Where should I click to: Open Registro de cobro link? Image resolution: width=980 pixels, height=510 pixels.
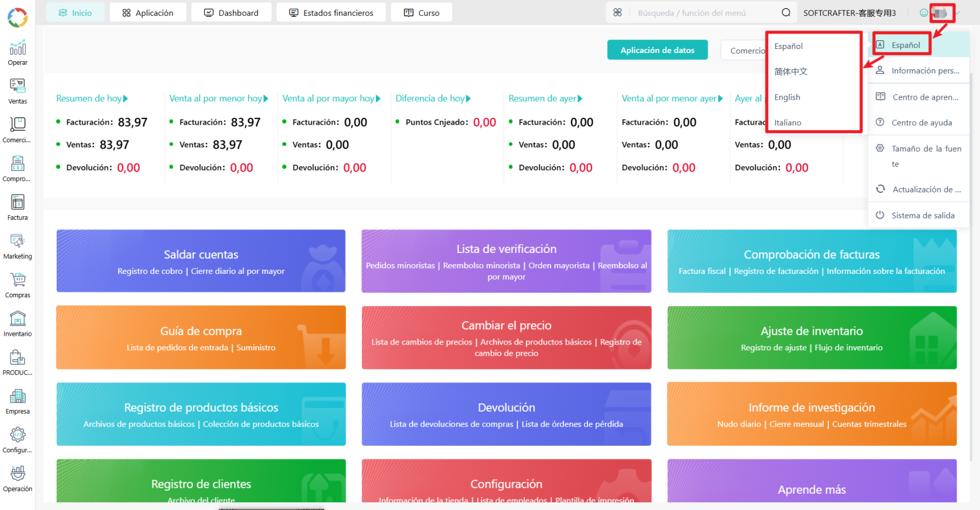(x=150, y=271)
